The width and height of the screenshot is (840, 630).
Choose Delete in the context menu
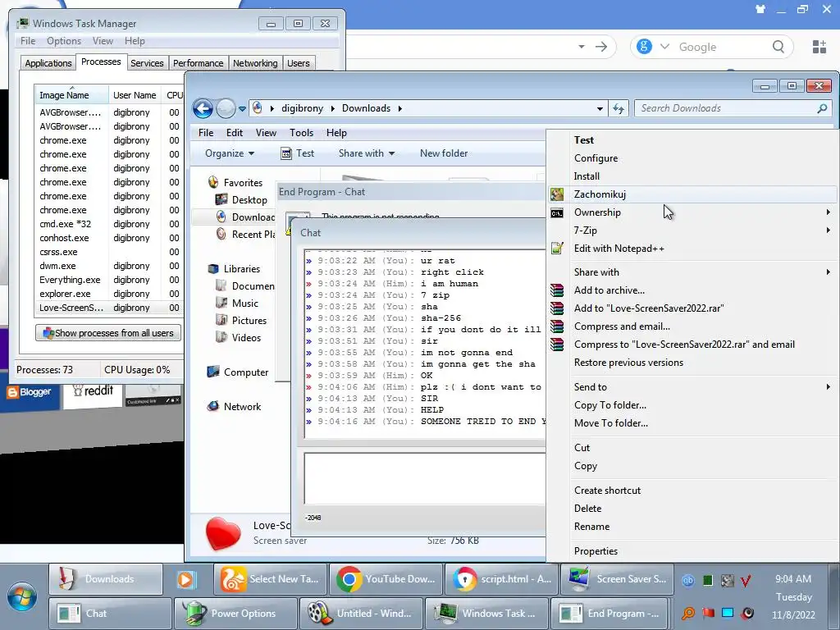click(587, 509)
